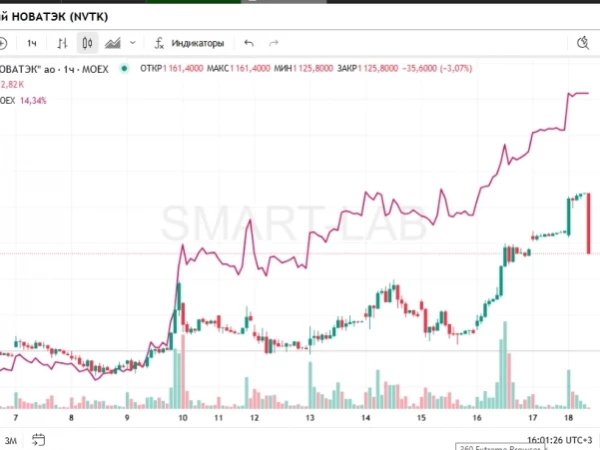Viewport: 600px width, 450px height.
Task: Expand the chart style dropdown arrow
Action: click(x=132, y=43)
